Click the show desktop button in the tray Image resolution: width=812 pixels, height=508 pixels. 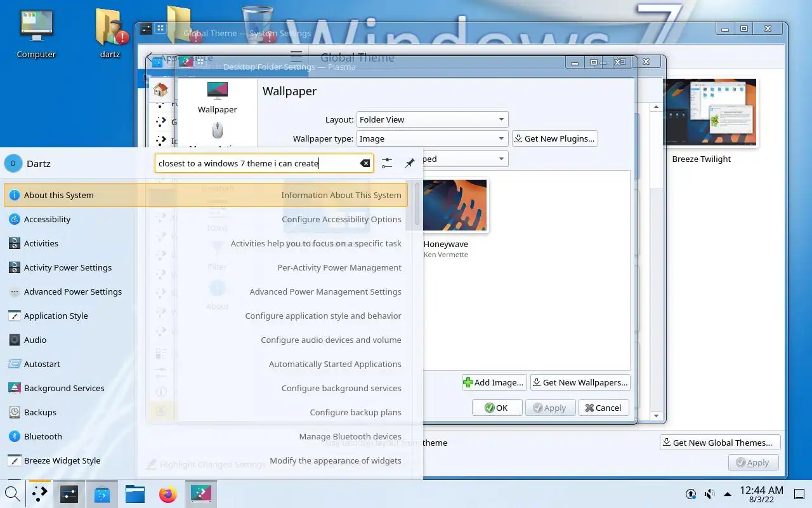click(x=798, y=494)
